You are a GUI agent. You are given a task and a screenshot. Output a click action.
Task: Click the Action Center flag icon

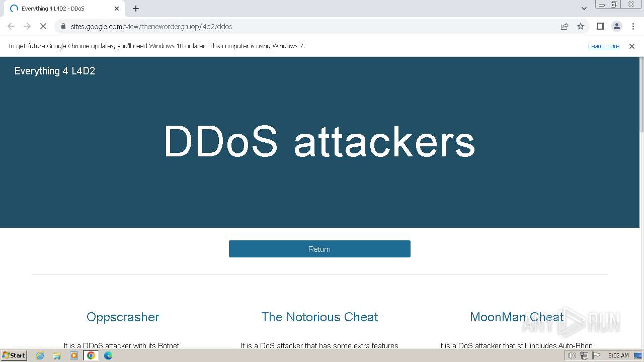point(596,355)
